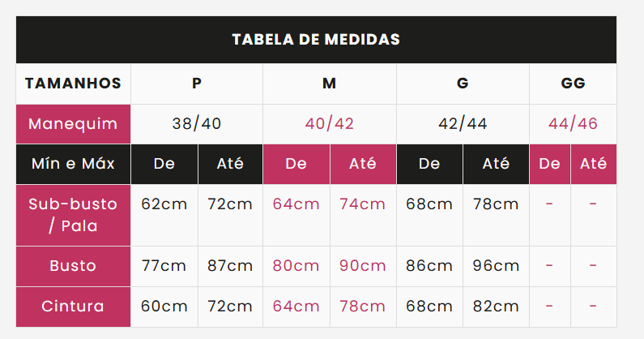The height and width of the screenshot is (339, 644).
Task: Select the GG size column header
Action: [573, 84]
